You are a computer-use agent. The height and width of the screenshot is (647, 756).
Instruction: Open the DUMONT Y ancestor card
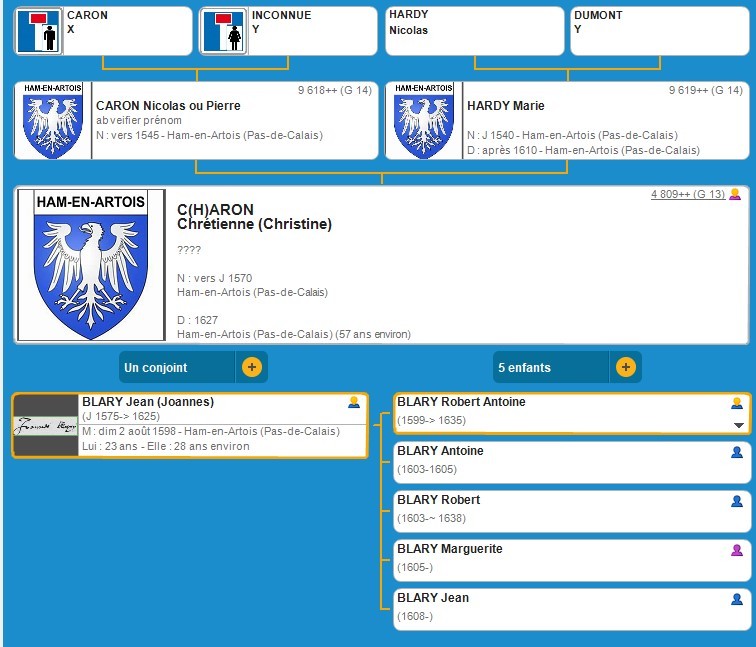(659, 31)
